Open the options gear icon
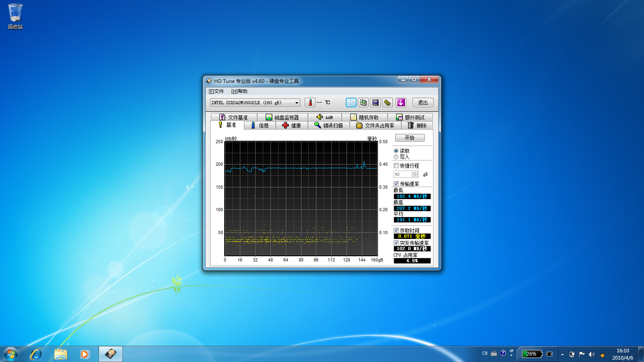This screenshot has width=644, height=362. [387, 103]
